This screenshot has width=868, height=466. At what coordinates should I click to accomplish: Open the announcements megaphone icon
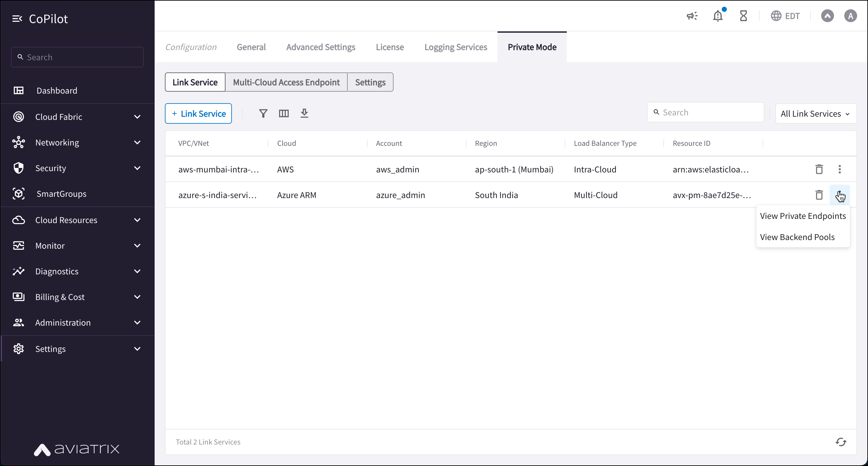click(692, 16)
